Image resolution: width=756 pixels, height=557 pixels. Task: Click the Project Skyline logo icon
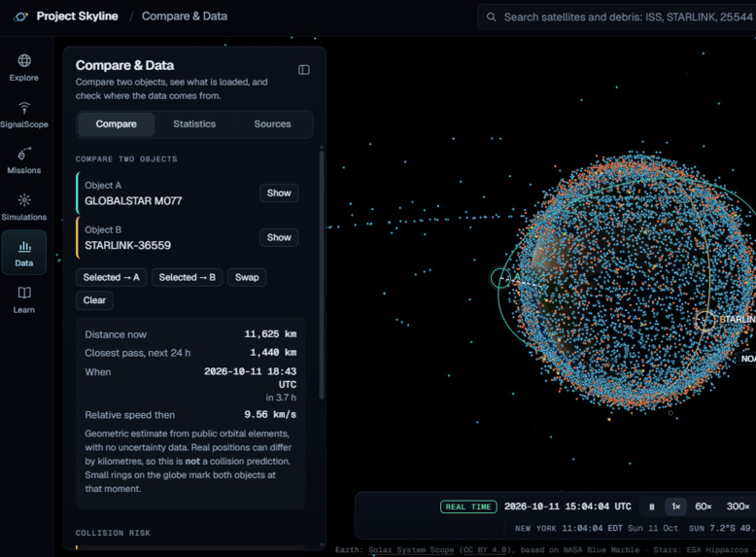point(20,17)
